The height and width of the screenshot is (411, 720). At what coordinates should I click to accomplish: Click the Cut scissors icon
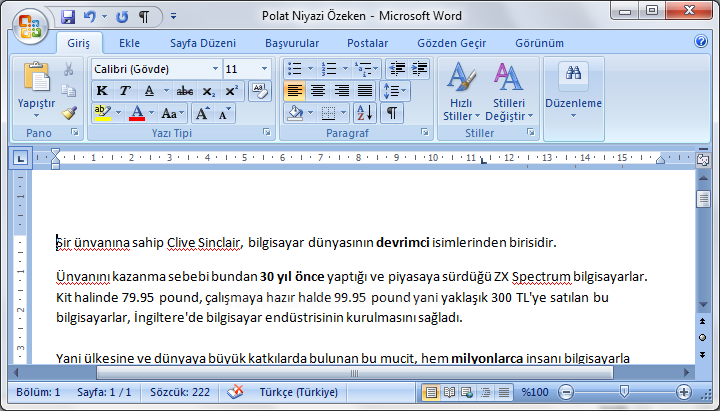click(68, 69)
